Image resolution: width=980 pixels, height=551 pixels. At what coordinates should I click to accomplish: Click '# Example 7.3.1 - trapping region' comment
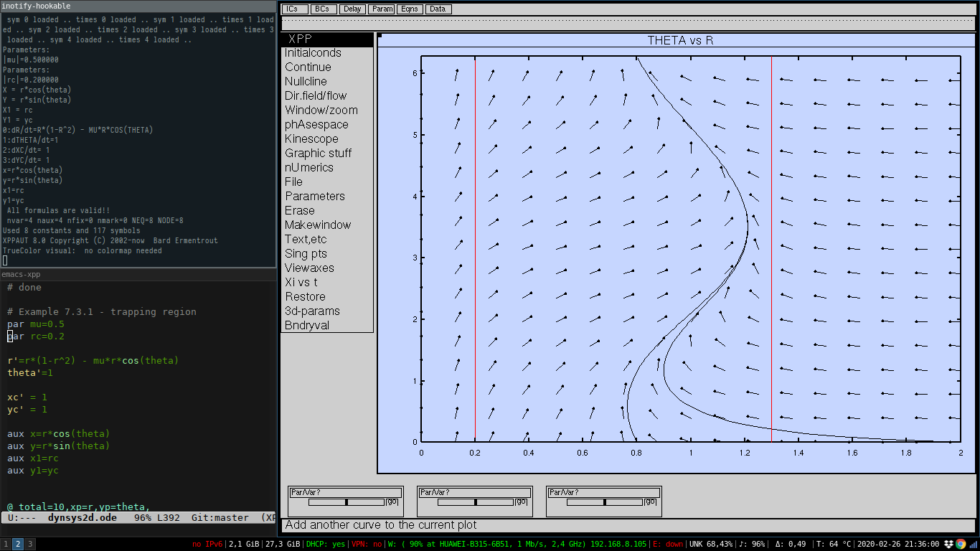pos(102,312)
